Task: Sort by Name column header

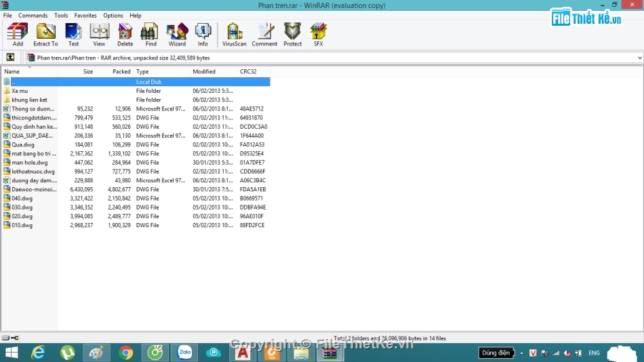Action: pos(30,71)
